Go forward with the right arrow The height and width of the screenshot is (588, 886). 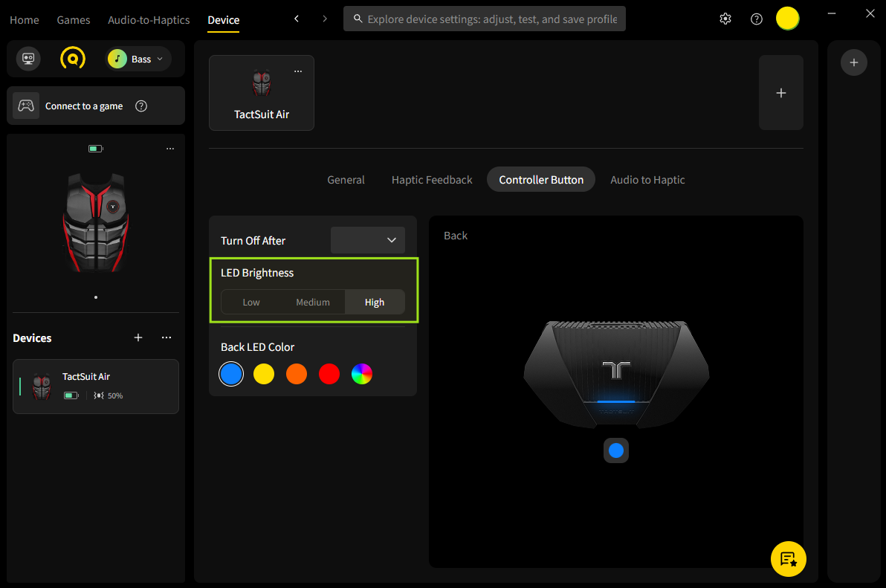point(325,19)
